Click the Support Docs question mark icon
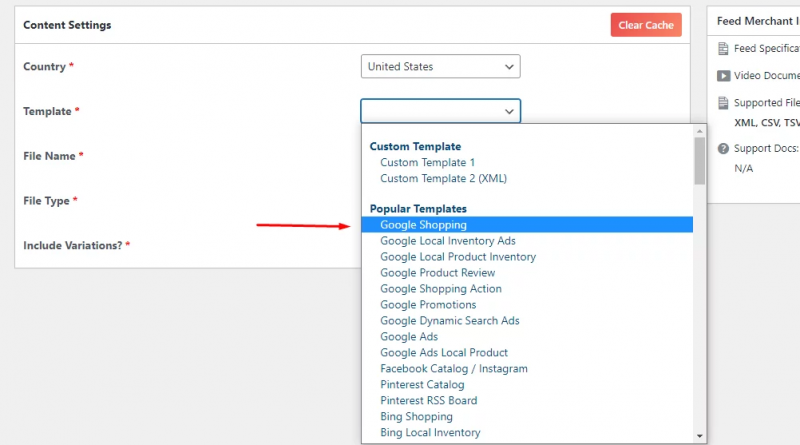800x445 pixels. [723, 148]
